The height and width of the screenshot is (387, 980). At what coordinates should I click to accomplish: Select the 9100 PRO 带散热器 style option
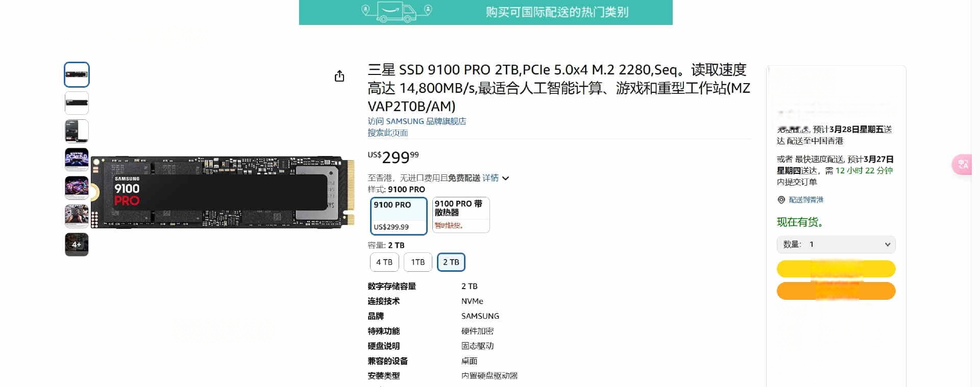pos(461,215)
